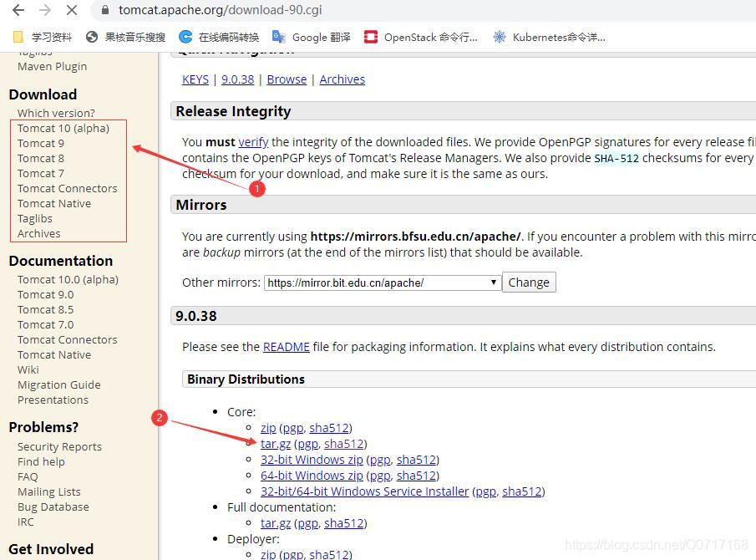This screenshot has width=756, height=560.
Task: Open the 果核音乐搜搜 bookmark
Action: (125, 37)
